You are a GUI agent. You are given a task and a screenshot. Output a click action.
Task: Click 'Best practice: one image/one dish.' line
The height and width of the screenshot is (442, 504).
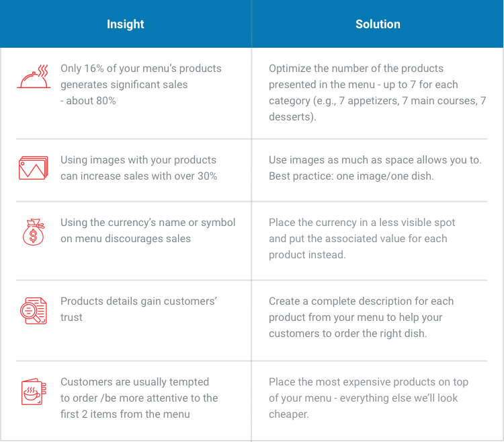coord(351,176)
